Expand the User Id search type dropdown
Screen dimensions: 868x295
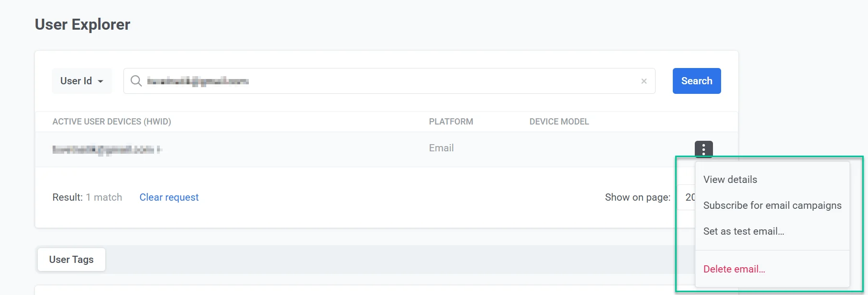coord(82,81)
